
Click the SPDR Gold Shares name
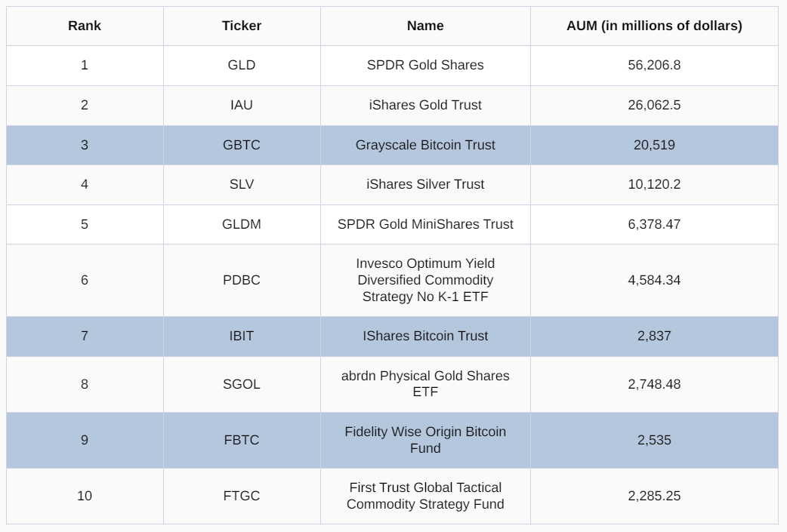click(x=425, y=65)
